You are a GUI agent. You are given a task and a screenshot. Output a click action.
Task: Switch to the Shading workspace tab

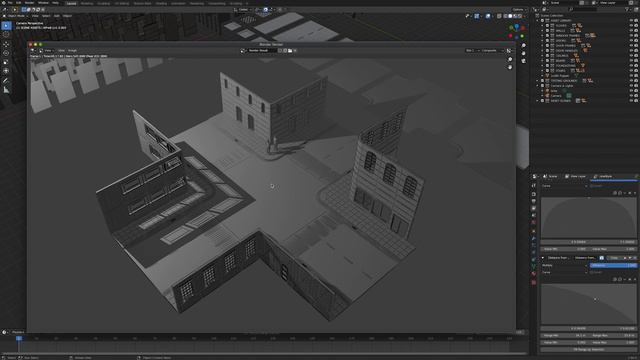click(161, 3)
